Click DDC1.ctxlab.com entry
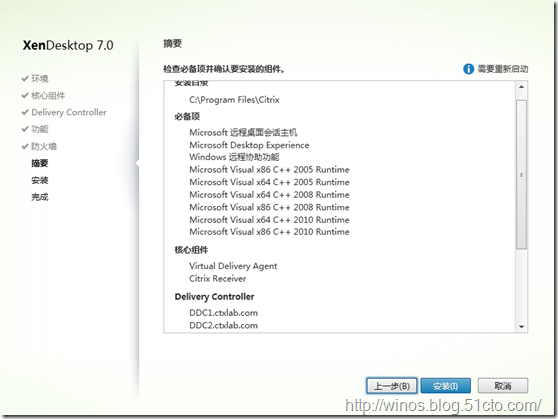 click(223, 313)
